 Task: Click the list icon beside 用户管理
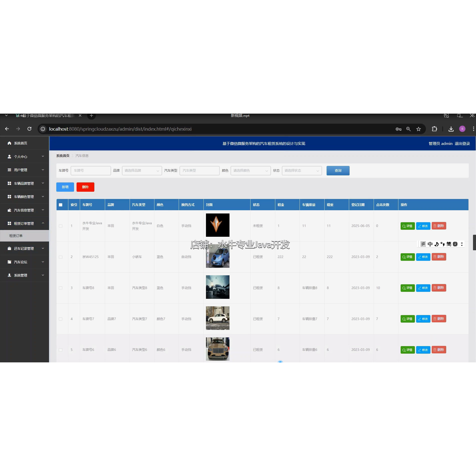click(x=9, y=170)
